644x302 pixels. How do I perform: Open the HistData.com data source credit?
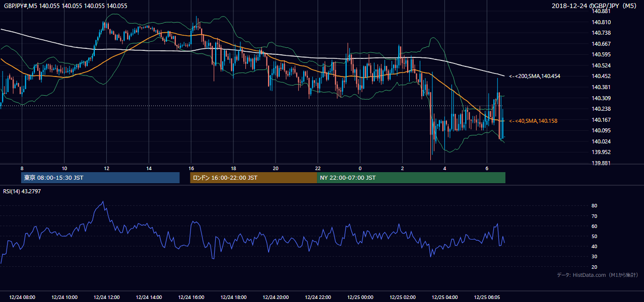597,275
